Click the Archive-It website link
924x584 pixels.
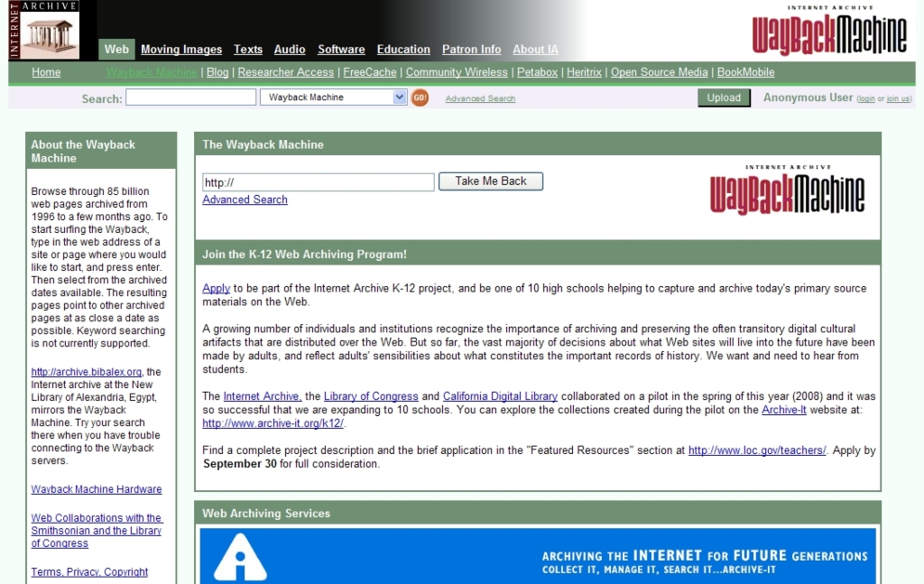784,410
